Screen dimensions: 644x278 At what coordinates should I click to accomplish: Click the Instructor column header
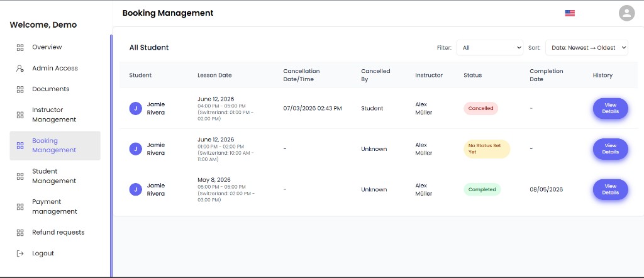pyautogui.click(x=429, y=75)
